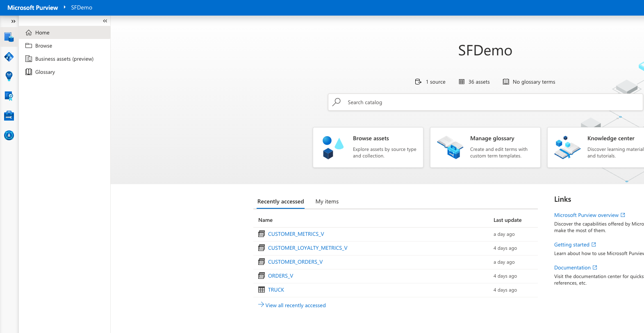Viewport: 644px width, 333px height.
Task: Open the Privacy user icon in left rail
Action: pyautogui.click(x=9, y=135)
